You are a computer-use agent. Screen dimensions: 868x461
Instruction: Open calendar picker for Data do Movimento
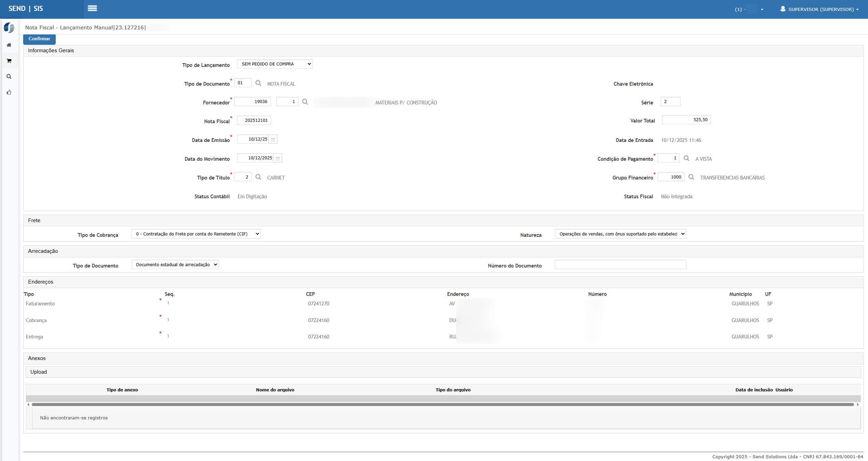(278, 158)
